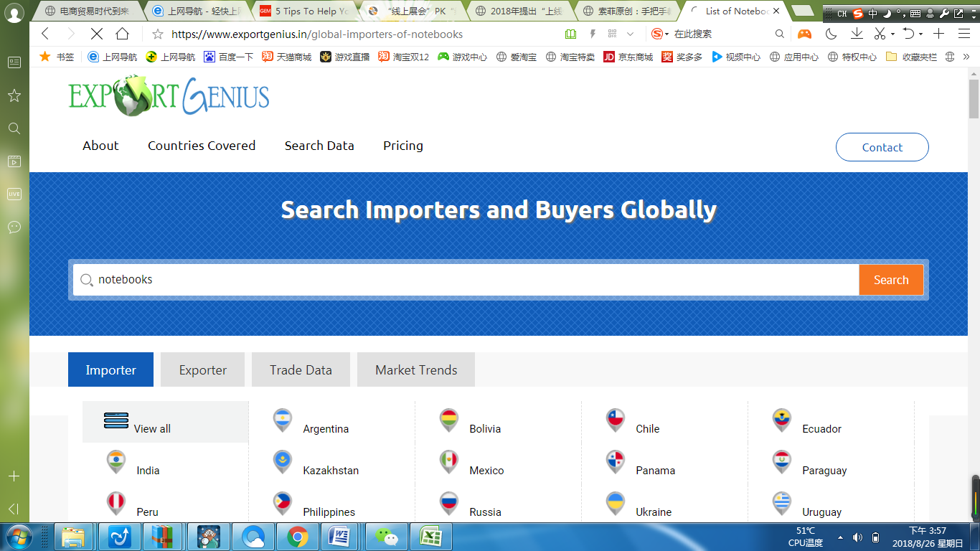
Task: Open the sidebar search icon
Action: tap(14, 128)
